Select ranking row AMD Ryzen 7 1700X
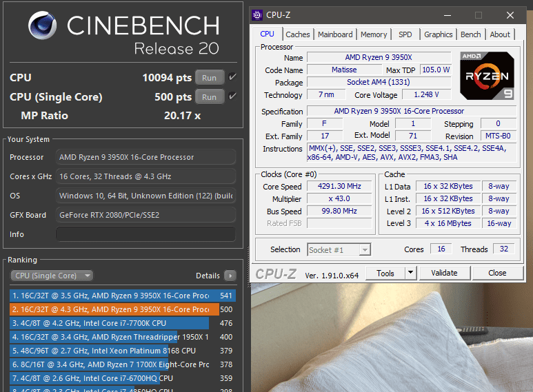This screenshot has width=533, height=392. tap(122, 364)
